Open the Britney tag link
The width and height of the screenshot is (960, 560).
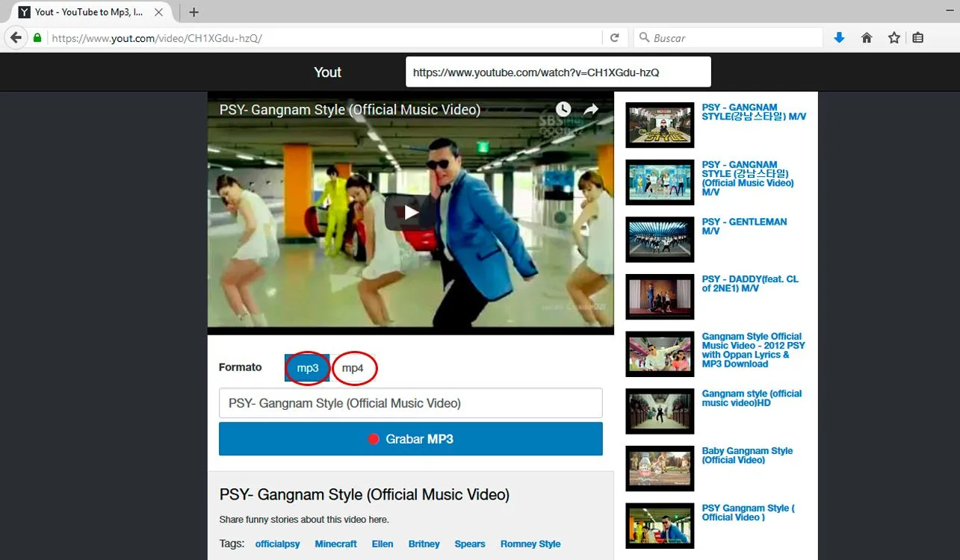(424, 544)
